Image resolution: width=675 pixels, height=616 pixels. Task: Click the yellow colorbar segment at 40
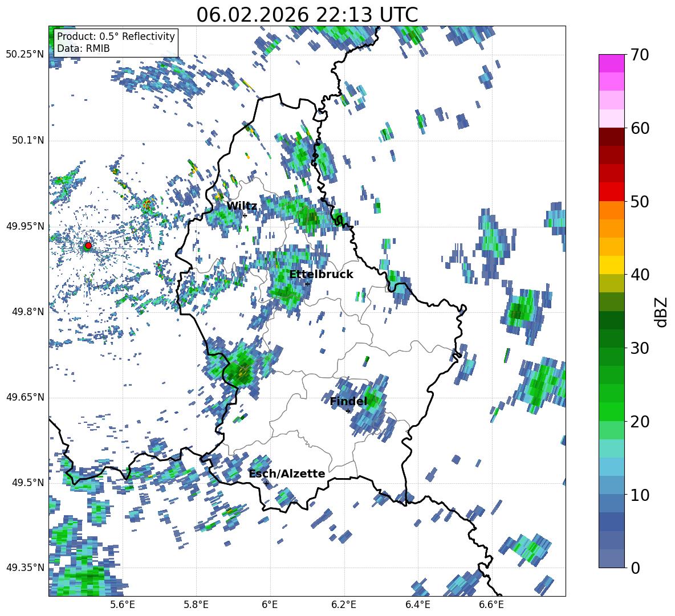tap(611, 265)
